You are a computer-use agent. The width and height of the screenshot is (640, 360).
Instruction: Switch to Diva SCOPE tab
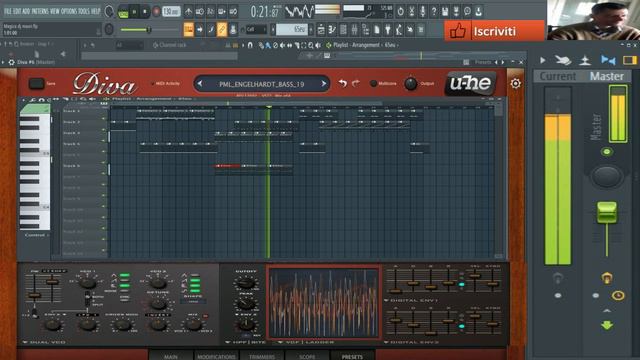click(307, 356)
